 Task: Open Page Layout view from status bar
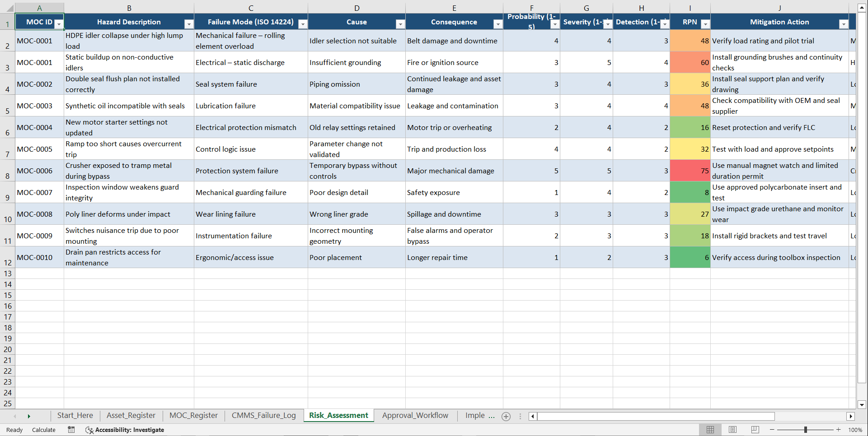732,430
